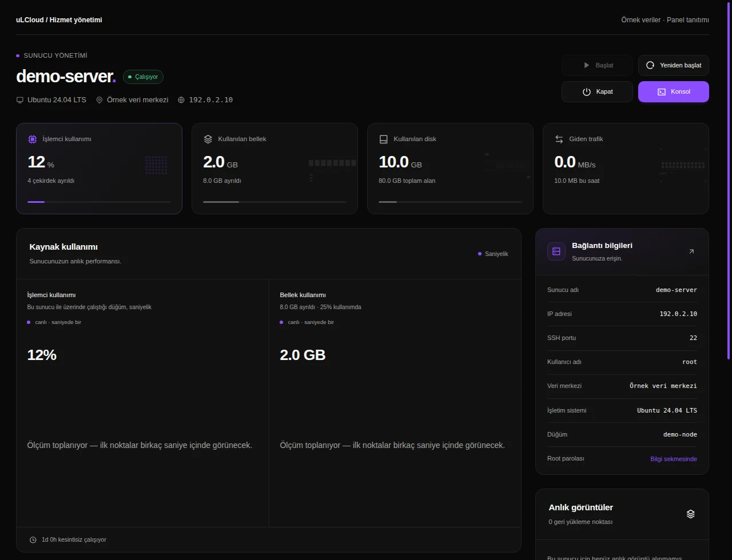Click the uLCloud / Hizmet yönetimi breadcrumb

click(x=59, y=20)
